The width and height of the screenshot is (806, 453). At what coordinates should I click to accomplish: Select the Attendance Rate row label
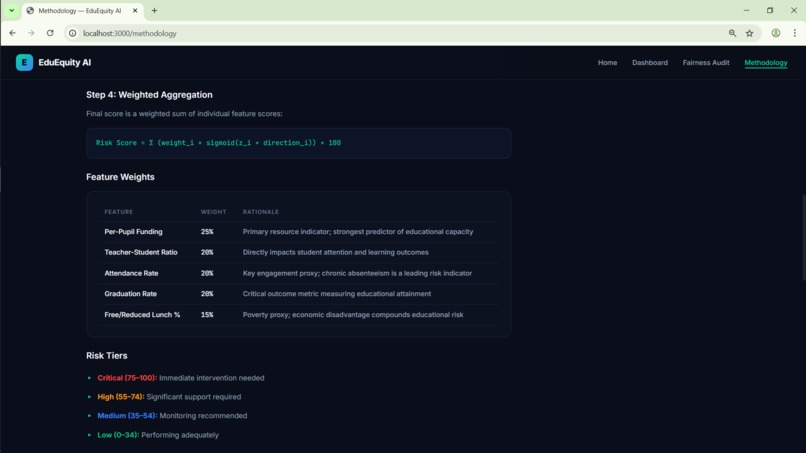131,273
